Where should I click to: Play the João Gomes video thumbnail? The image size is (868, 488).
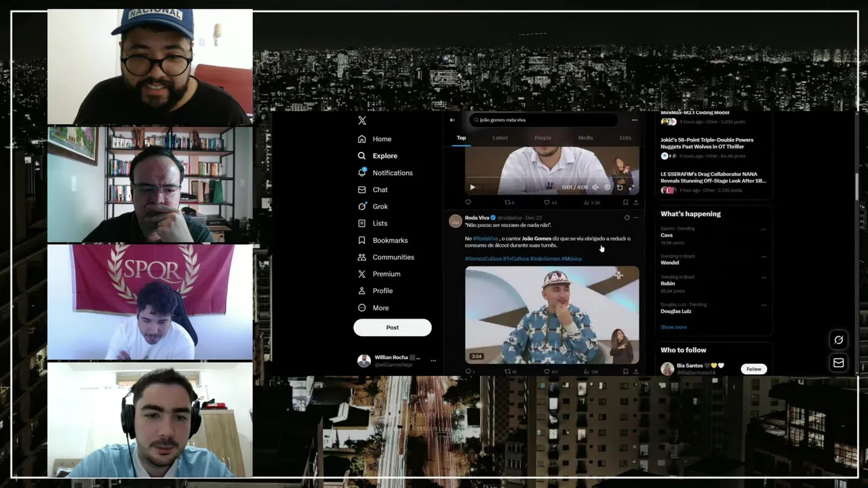coord(552,315)
